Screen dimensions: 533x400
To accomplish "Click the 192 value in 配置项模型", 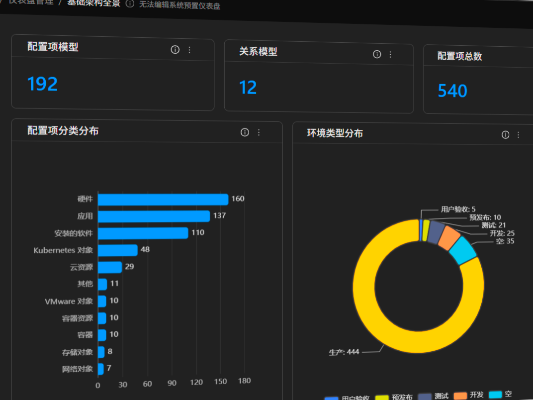I will pos(42,84).
